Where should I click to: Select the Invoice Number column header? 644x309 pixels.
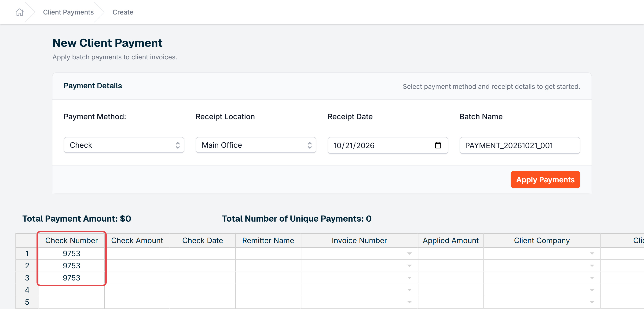point(359,240)
